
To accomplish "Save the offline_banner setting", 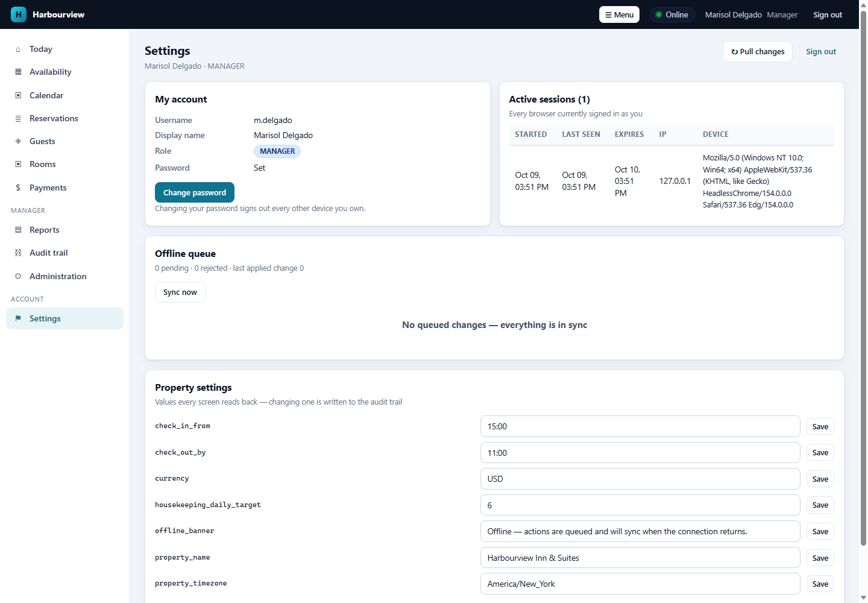I will click(820, 531).
